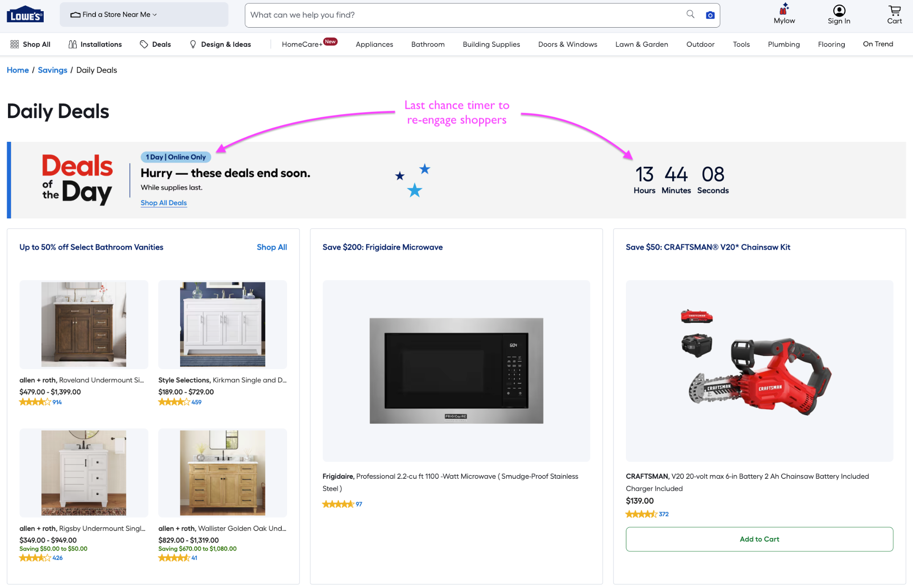The image size is (913, 588).
Task: Click the 'Save $200: Frigidaire Microwave' heading
Action: 382,247
